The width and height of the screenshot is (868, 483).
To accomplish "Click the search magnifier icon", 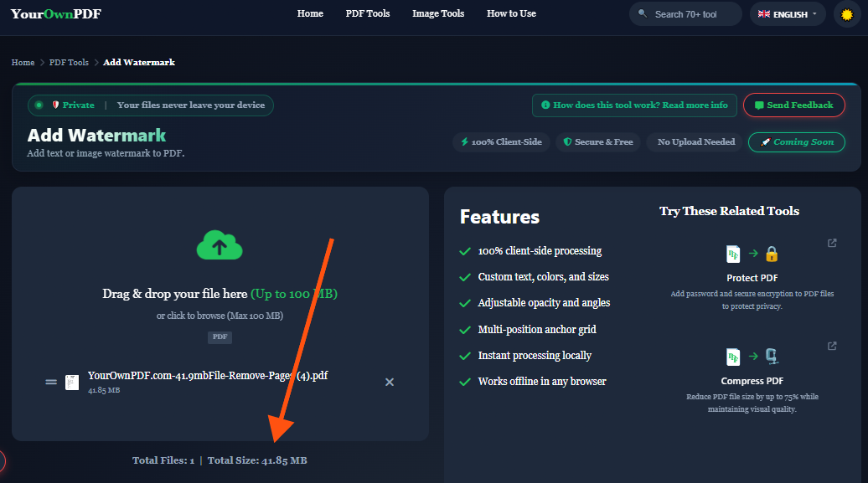I will tap(642, 13).
